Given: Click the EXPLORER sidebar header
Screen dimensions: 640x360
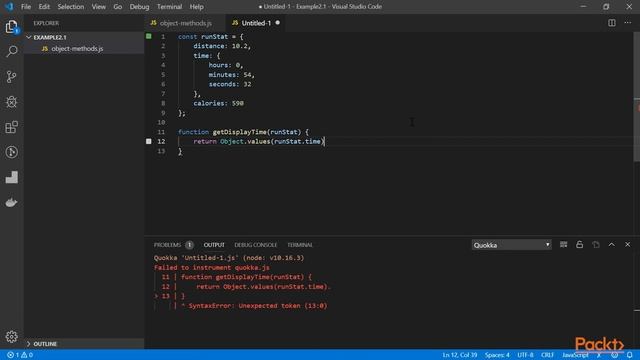Looking at the screenshot, I should pyautogui.click(x=46, y=23).
